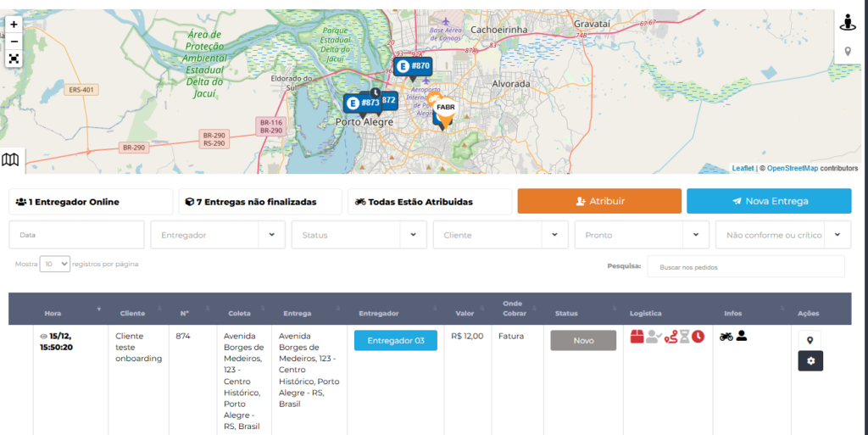This screenshot has width=868, height=435.
Task: Open settings gear for order 874
Action: click(810, 361)
